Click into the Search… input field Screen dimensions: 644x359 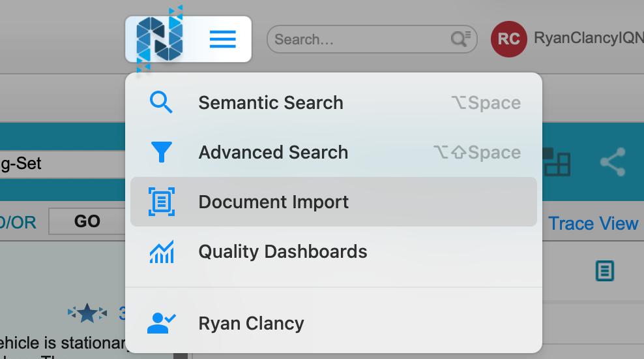tap(359, 40)
